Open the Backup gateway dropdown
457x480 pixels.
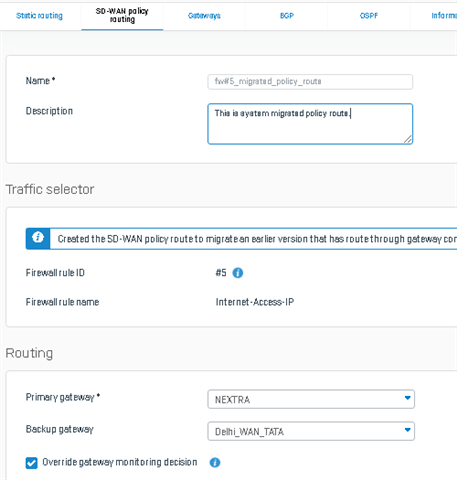311,431
